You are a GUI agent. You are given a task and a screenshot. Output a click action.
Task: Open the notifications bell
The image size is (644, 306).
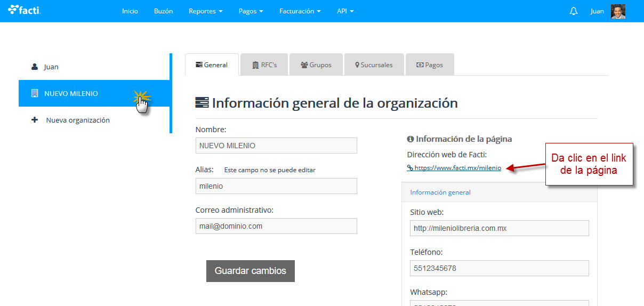574,11
